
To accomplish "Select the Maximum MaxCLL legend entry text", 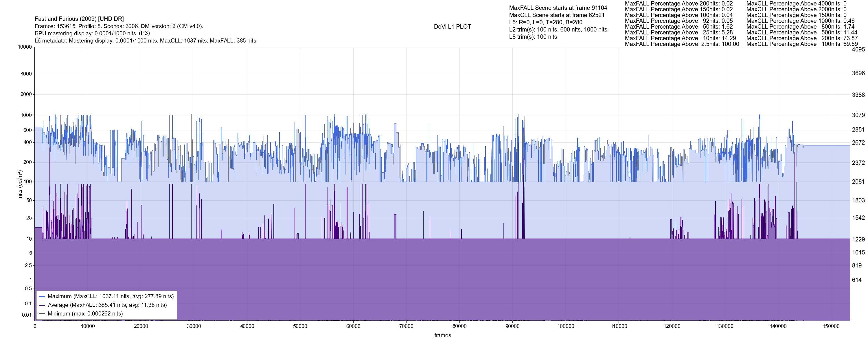I will coord(111,296).
